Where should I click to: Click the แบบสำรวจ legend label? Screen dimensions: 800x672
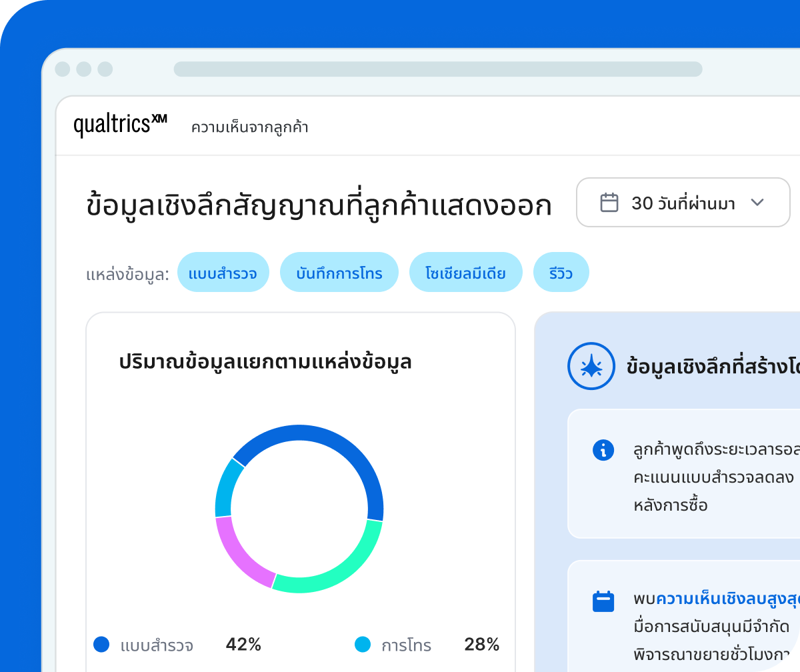point(157,645)
